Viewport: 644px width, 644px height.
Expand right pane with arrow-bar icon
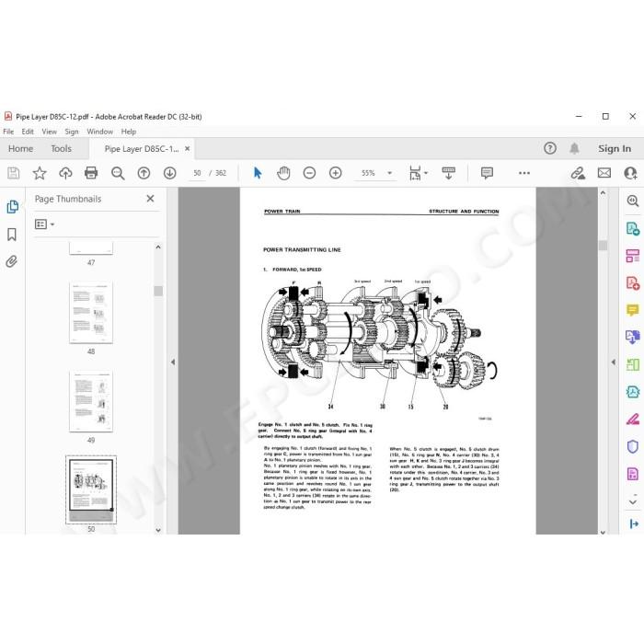point(634,523)
